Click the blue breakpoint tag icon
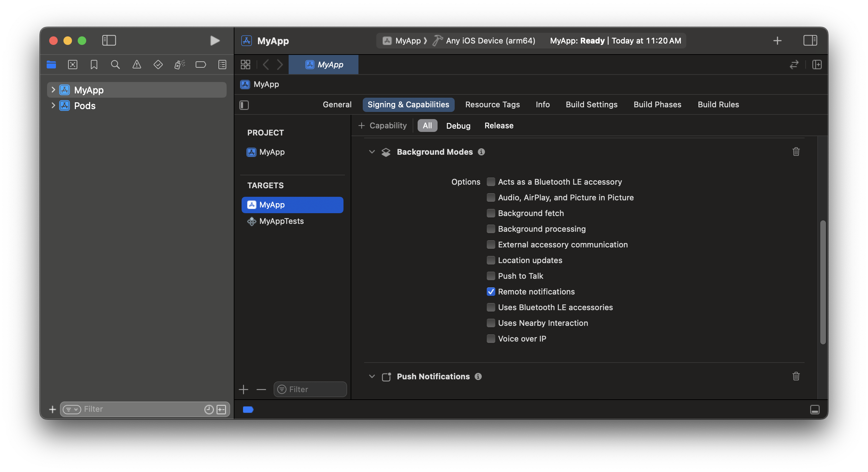The height and width of the screenshot is (472, 868). click(248, 410)
